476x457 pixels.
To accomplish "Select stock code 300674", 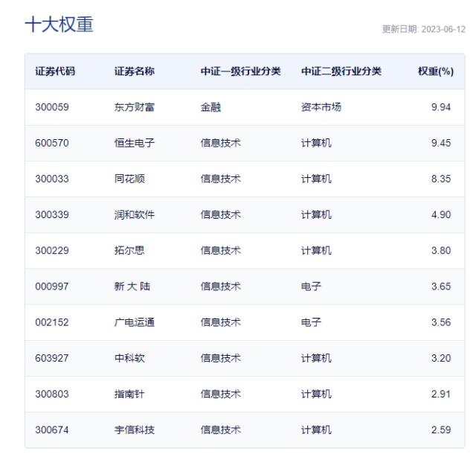I will pyautogui.click(x=52, y=430).
